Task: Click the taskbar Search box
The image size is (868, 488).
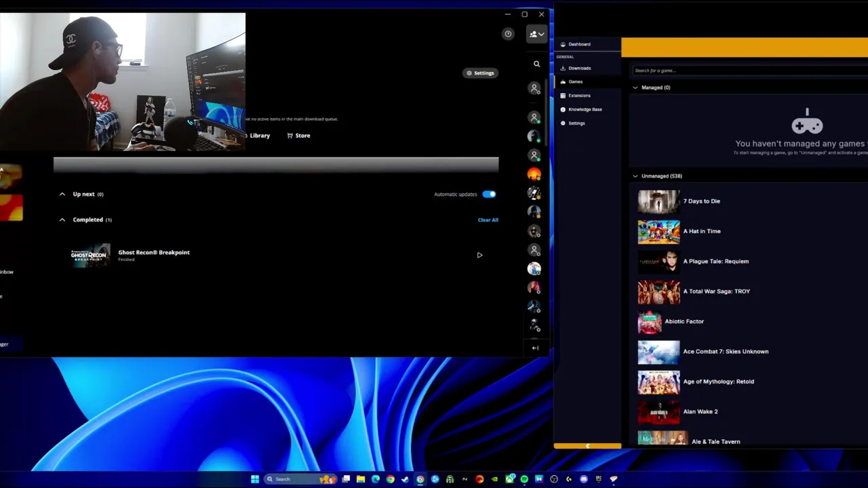Action: pos(300,479)
